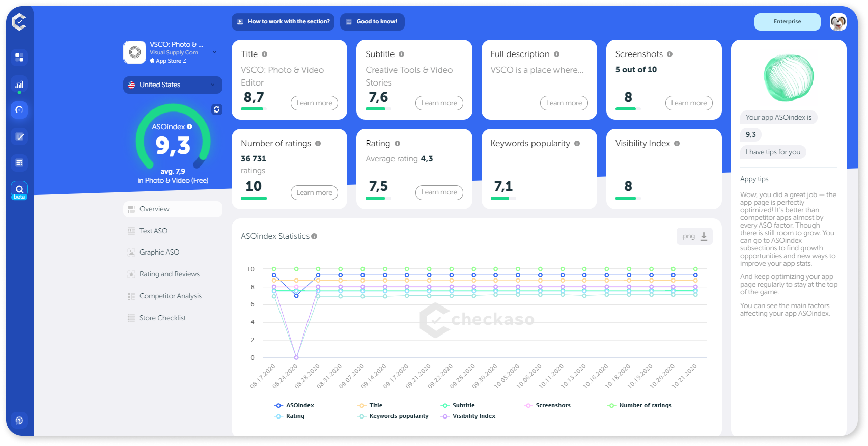The image size is (868, 446).
Task: Click Learn more on Rating card
Action: click(439, 192)
